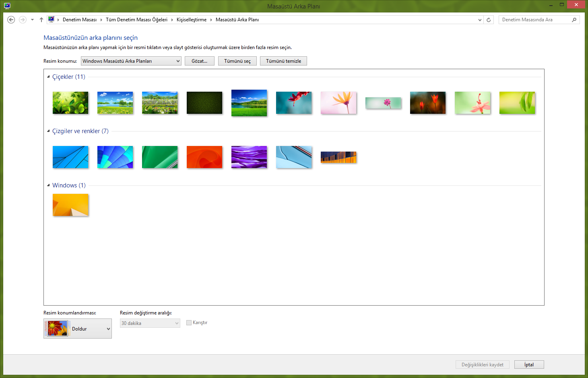The width and height of the screenshot is (588, 378).
Task: Open the Resim konumu dropdown
Action: pyautogui.click(x=131, y=61)
